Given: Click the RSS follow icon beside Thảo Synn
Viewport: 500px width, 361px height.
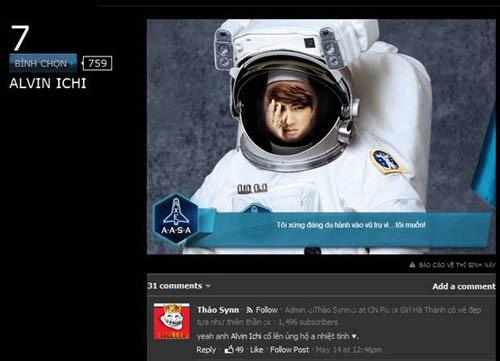Looking at the screenshot, I should coord(249,310).
